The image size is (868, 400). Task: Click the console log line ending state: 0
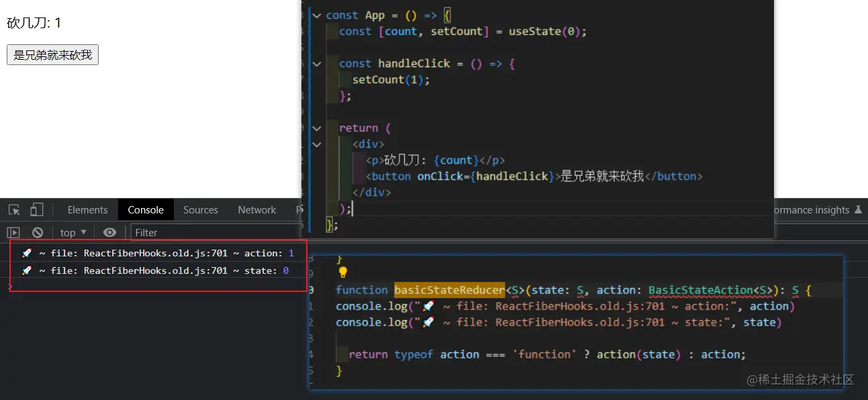[x=155, y=270]
